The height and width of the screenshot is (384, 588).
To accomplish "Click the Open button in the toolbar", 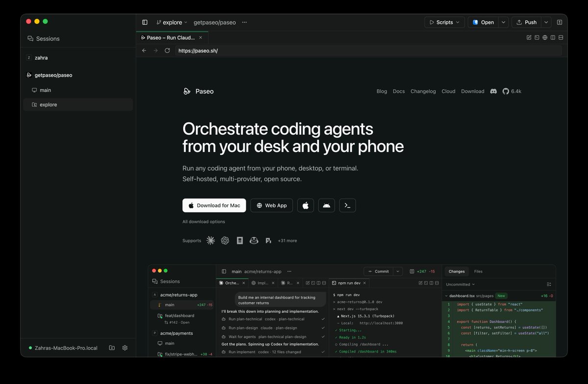I will pyautogui.click(x=483, y=23).
